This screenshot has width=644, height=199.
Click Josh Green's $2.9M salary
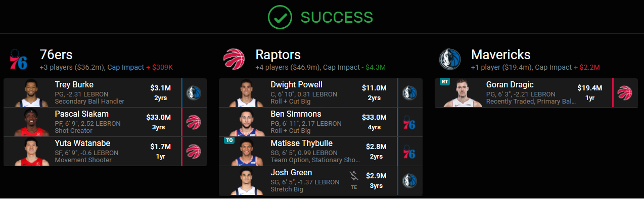pos(376,176)
